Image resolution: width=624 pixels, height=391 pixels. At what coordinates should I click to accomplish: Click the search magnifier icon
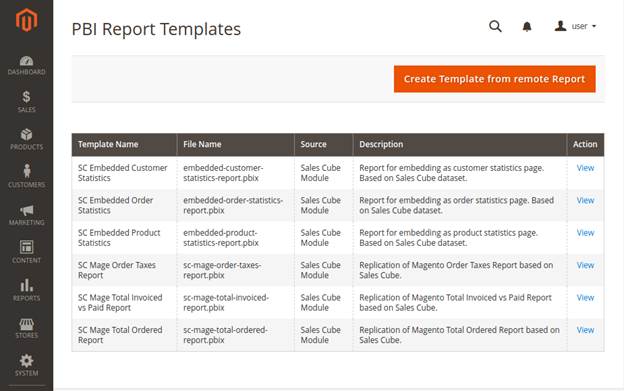click(495, 27)
